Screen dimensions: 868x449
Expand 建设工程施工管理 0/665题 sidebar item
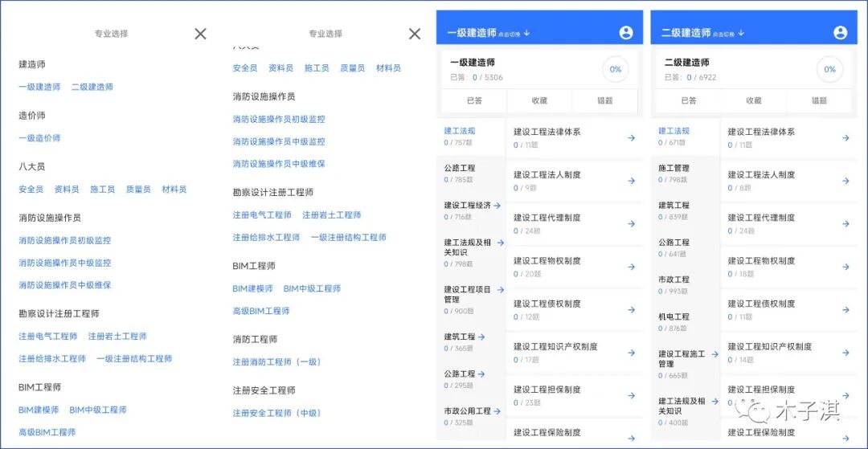pos(714,354)
